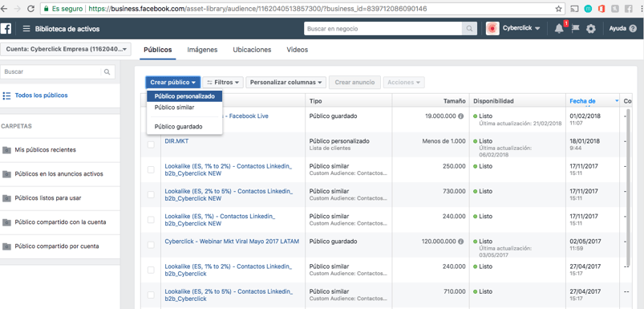Click the Disponibilidad column header
The image size is (644, 309).
(x=493, y=101)
